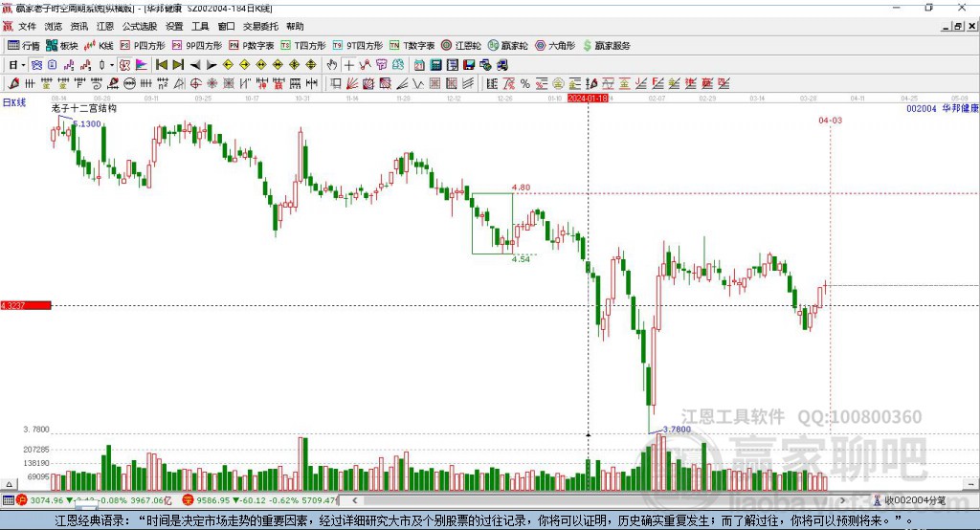
Task: Click the black left arrow icon
Action: [195, 64]
